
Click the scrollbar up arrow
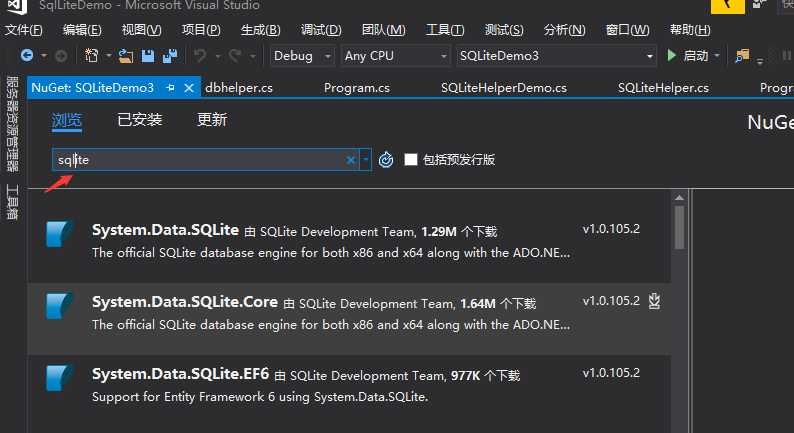[x=680, y=198]
